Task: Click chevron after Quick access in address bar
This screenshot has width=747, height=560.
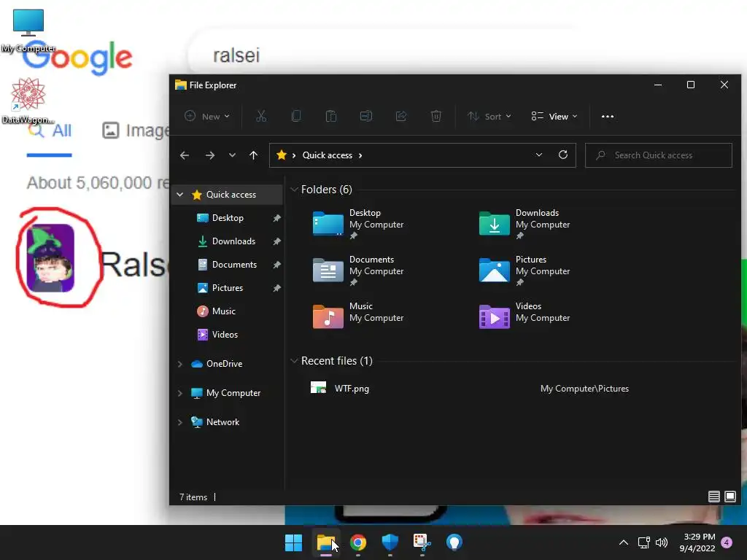Action: 360,155
